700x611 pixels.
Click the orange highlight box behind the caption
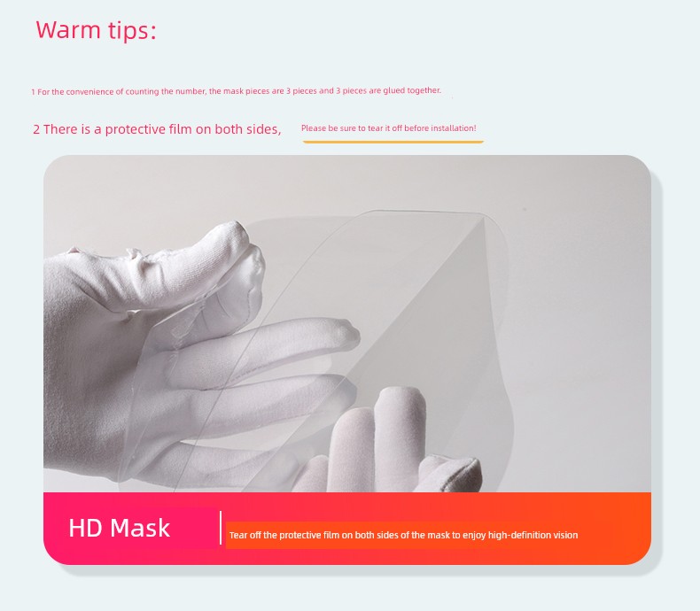pyautogui.click(x=362, y=535)
